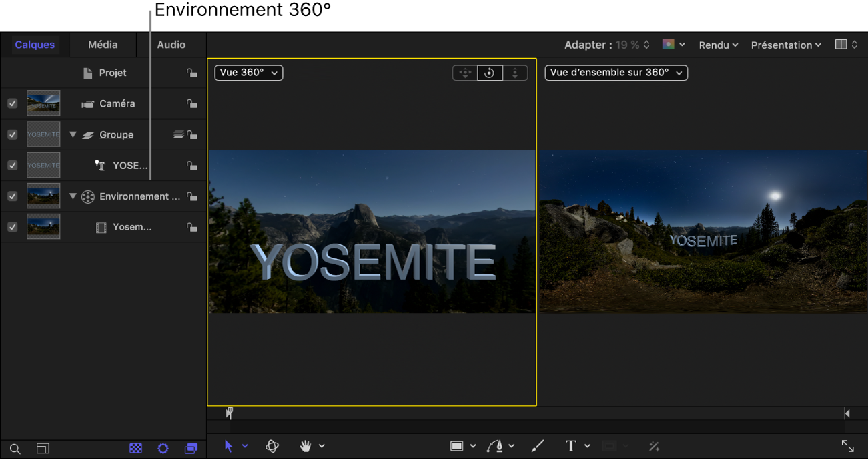Viewport: 868px width, 460px height.
Task: Disable the Caméra layer checkbox
Action: [12, 103]
